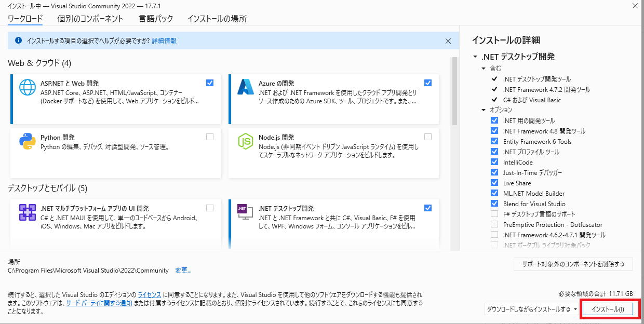Image resolution: width=644 pixels, height=324 pixels.
Task: Close the installer window
Action: point(636,5)
